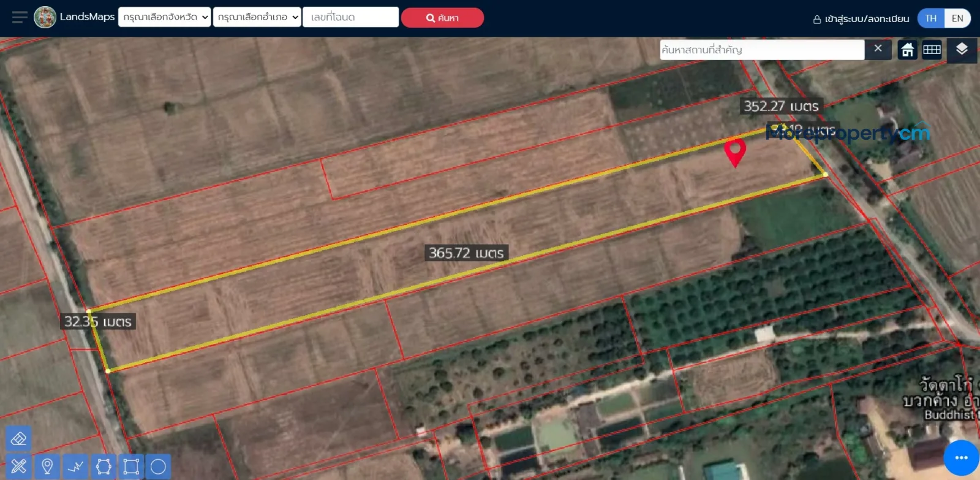Select the polygon area tool

(x=104, y=467)
